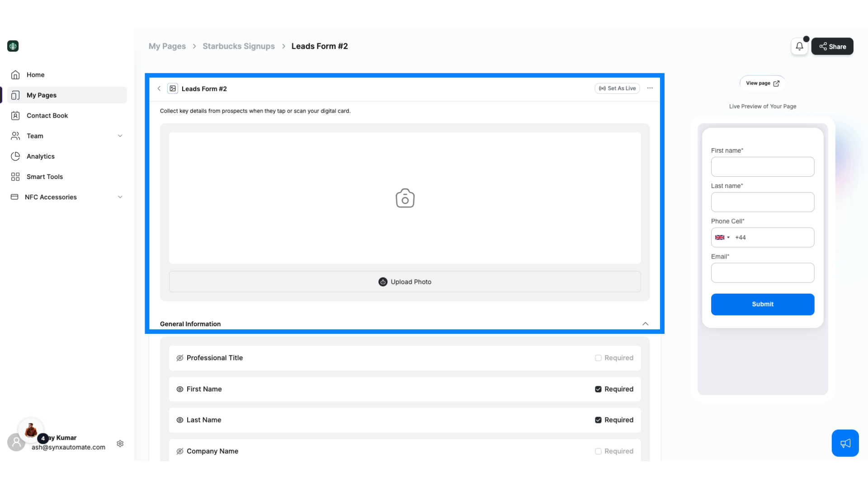Click the back arrow navigation icon
Viewport: 868px width, 488px height.
click(159, 88)
